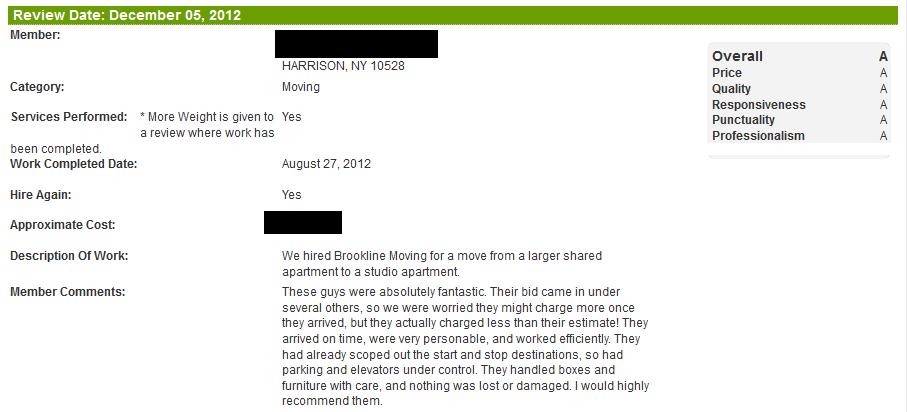This screenshot has width=907, height=412.
Task: Click the Hire Again Yes value
Action: (292, 195)
